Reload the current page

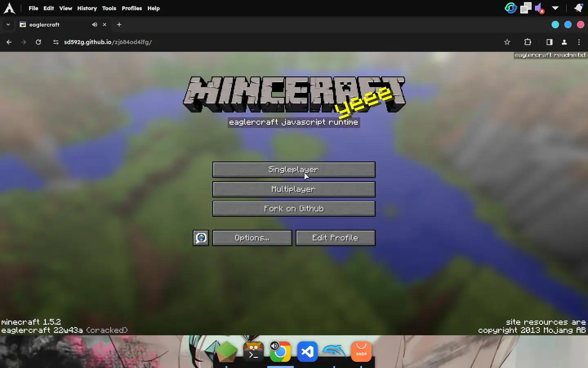(x=38, y=42)
